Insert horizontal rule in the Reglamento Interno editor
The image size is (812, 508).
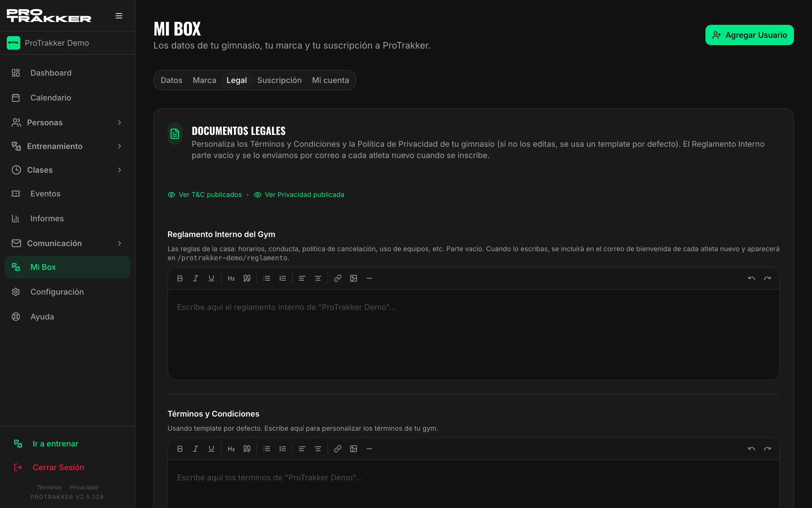[x=369, y=278]
